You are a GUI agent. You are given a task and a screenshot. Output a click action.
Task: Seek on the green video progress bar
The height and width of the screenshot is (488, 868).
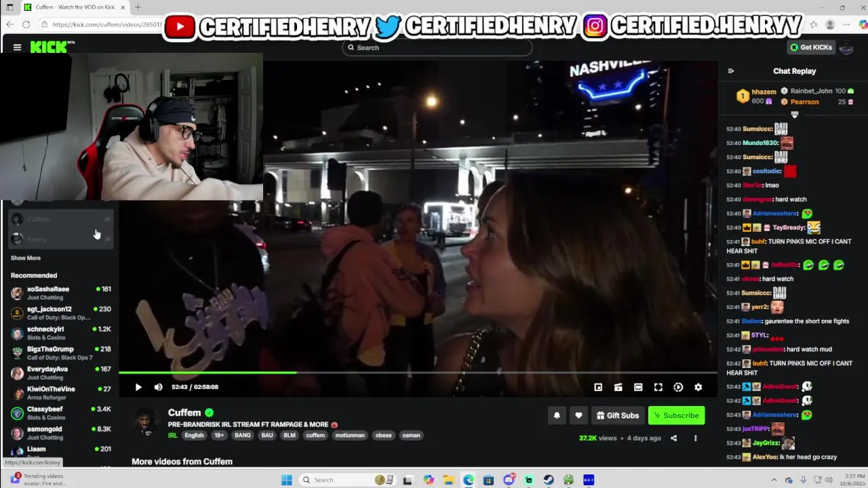point(418,372)
